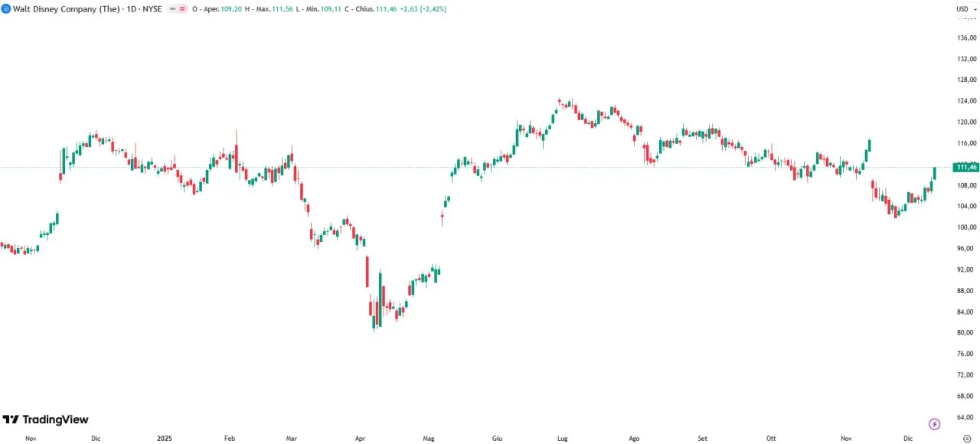Click the Walt Disney Company (The) symbol title
Image resolution: width=980 pixels, height=444 pixels.
pyautogui.click(x=65, y=8)
